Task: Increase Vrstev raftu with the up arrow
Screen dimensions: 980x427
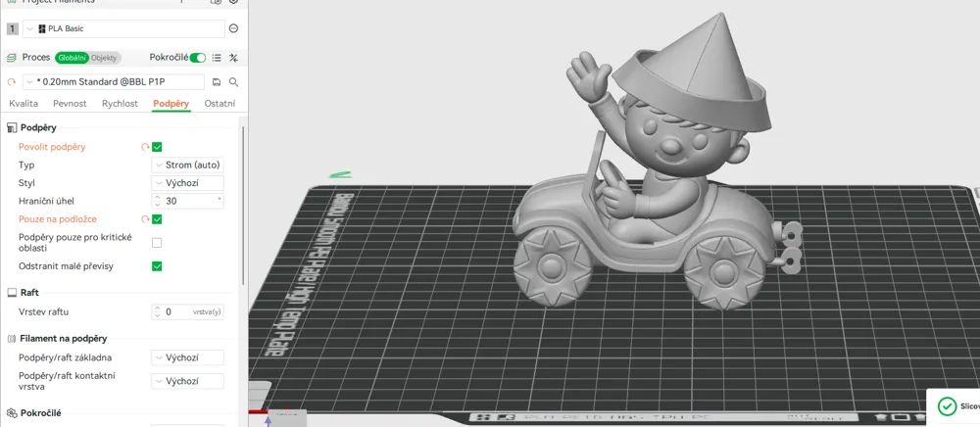Action: click(x=157, y=308)
